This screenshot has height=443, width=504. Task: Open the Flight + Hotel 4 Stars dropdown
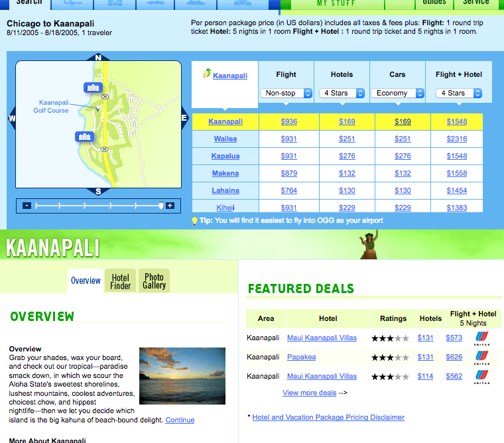tap(459, 94)
